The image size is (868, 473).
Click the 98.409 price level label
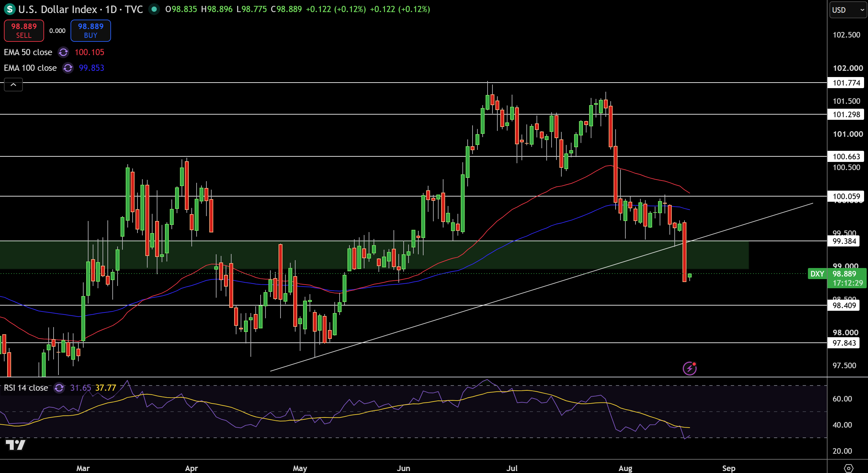click(844, 306)
